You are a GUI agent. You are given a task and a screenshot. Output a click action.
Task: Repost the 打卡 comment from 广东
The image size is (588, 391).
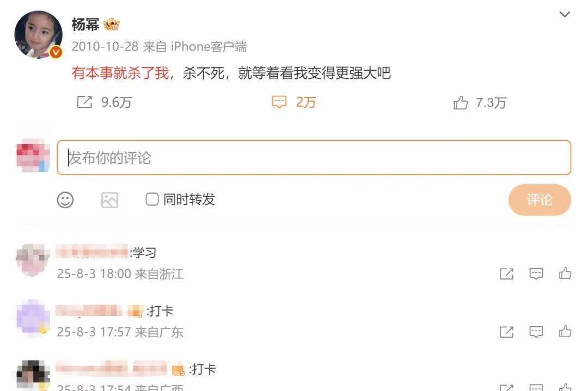pyautogui.click(x=507, y=332)
